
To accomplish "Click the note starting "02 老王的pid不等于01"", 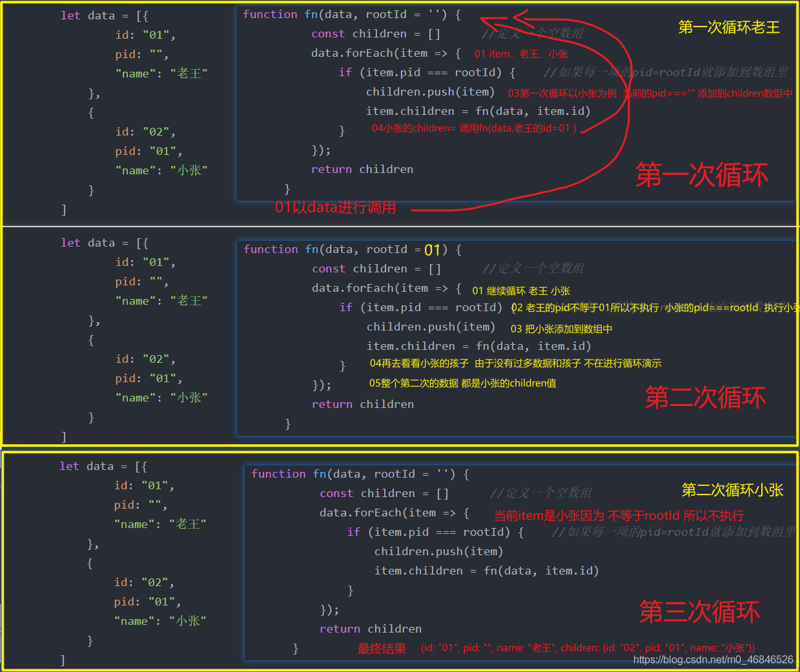I will tap(655, 308).
